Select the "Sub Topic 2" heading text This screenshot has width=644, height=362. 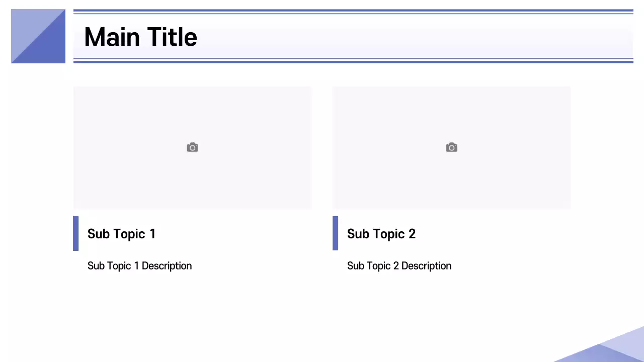coord(381,234)
